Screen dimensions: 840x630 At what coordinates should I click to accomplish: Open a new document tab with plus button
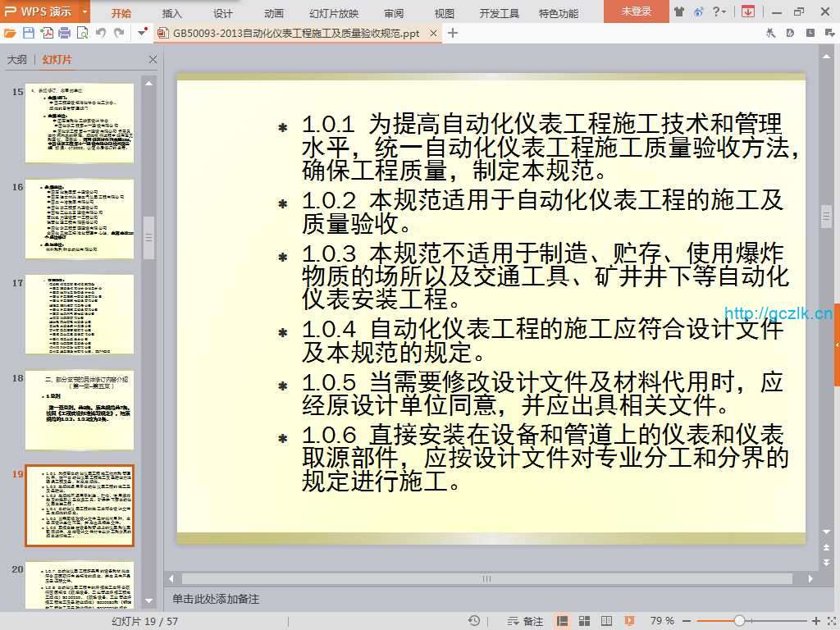pyautogui.click(x=453, y=33)
